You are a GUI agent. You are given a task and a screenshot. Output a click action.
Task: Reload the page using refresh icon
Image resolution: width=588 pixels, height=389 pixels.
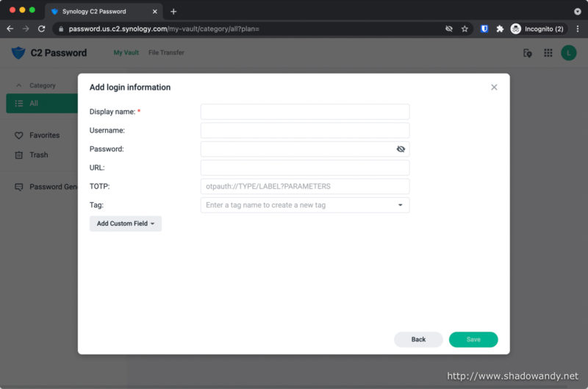(42, 29)
